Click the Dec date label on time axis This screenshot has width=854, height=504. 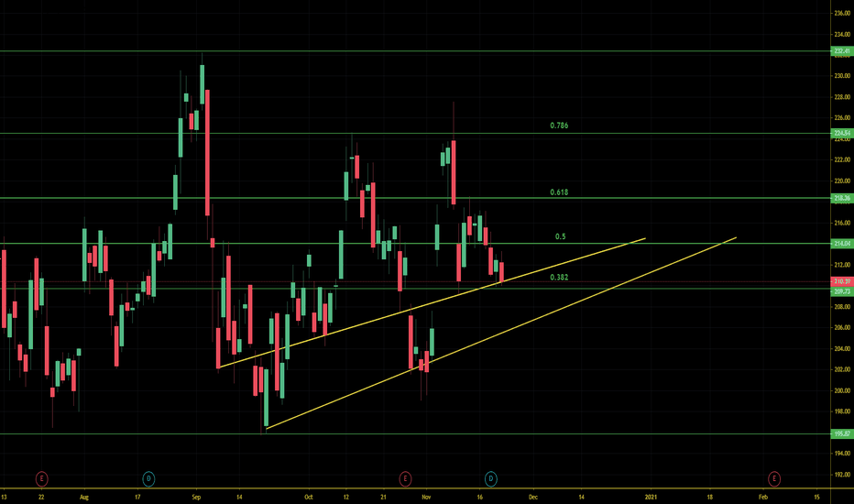point(533,498)
